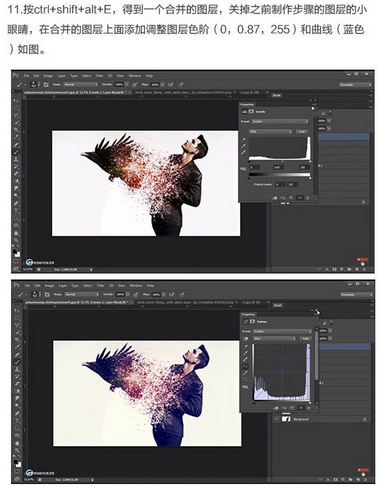Image resolution: width=381 pixels, height=486 pixels.
Task: Pick the gray point eyedropper in Levels panel
Action: [x=244, y=146]
